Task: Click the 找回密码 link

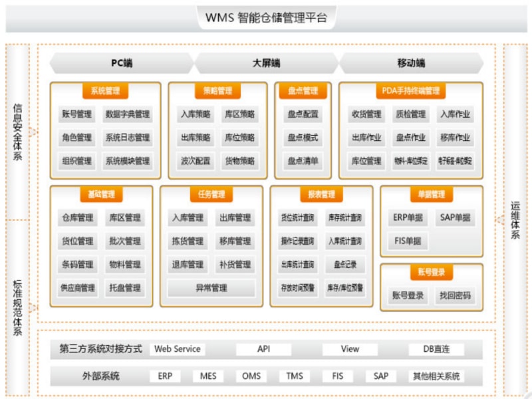Action: [455, 295]
